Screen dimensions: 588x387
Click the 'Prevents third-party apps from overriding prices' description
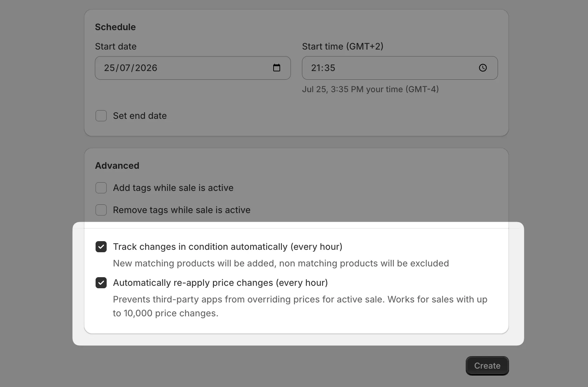(x=300, y=306)
